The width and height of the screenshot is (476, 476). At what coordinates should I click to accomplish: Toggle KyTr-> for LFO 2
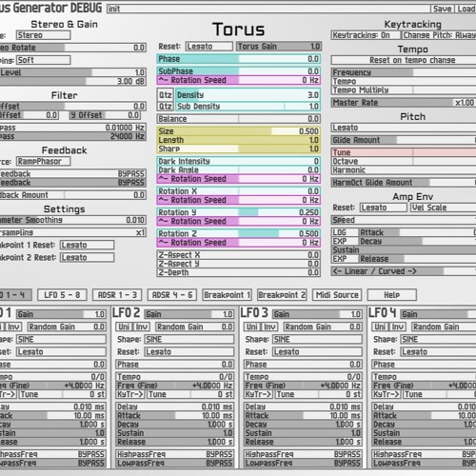coord(130,394)
